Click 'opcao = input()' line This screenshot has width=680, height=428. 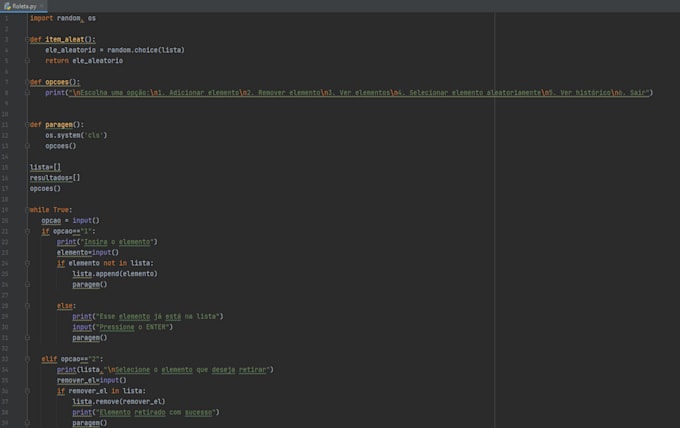point(71,221)
